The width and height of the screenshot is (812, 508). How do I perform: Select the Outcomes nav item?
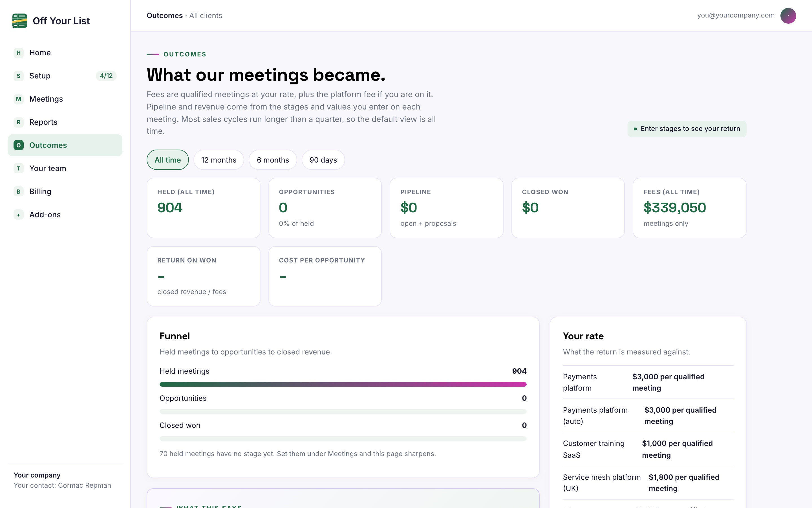(x=65, y=145)
